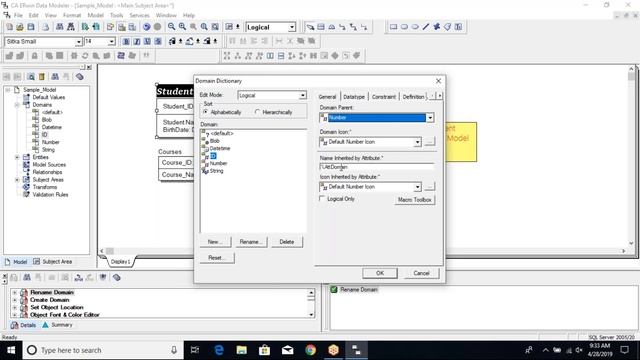Click Cancel in Domain Dictionary
640x360 pixels.
(421, 273)
